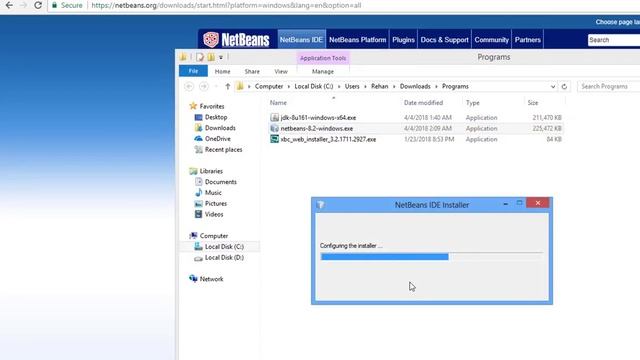Select Local Disk (C:) in sidebar
This screenshot has height=360, width=640.
tap(224, 247)
